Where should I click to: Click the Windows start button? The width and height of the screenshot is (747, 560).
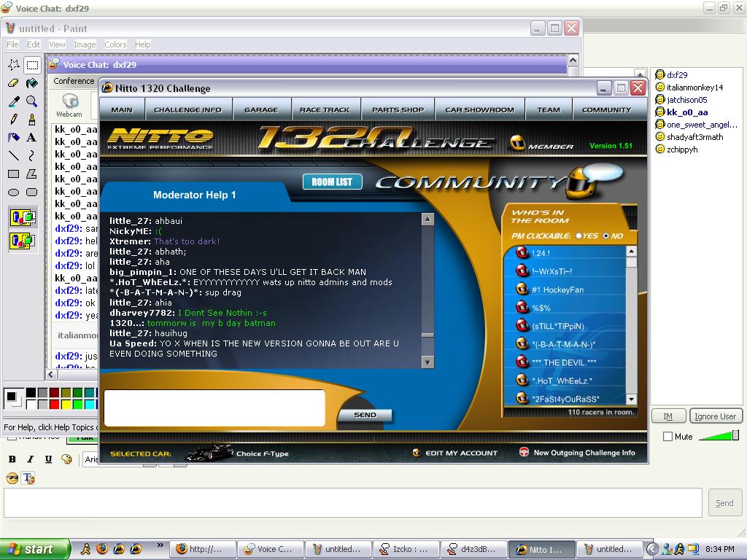[x=34, y=549]
